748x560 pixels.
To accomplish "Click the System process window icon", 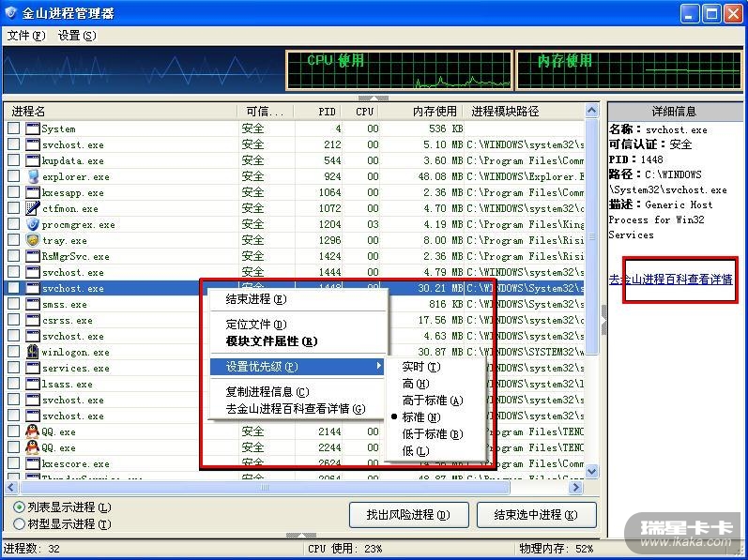I will coord(33,129).
